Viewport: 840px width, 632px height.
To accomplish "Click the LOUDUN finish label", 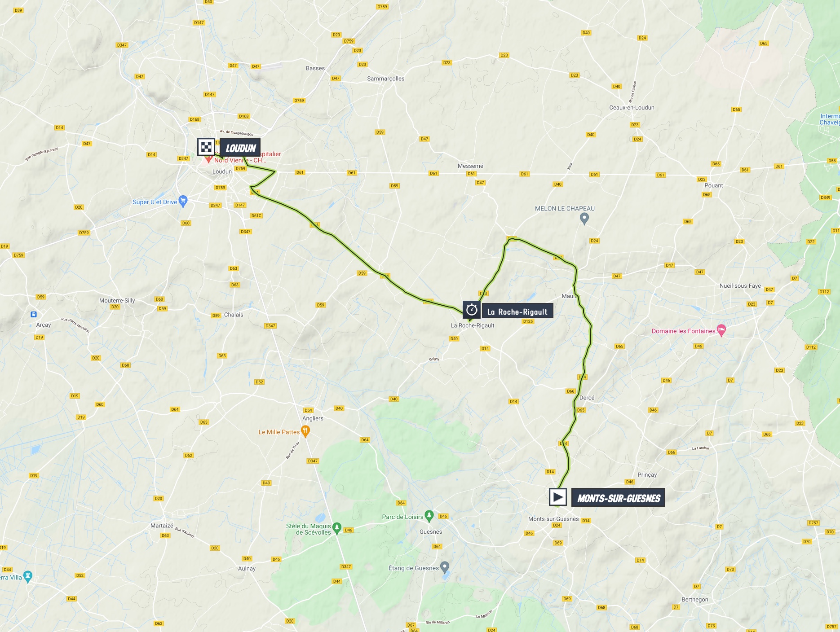I will pyautogui.click(x=240, y=148).
